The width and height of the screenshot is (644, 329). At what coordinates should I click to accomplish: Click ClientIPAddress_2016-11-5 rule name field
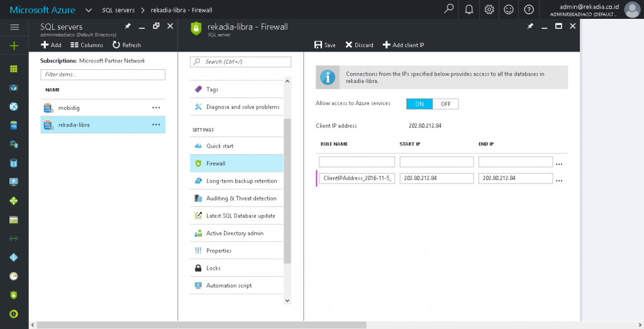pyautogui.click(x=357, y=178)
